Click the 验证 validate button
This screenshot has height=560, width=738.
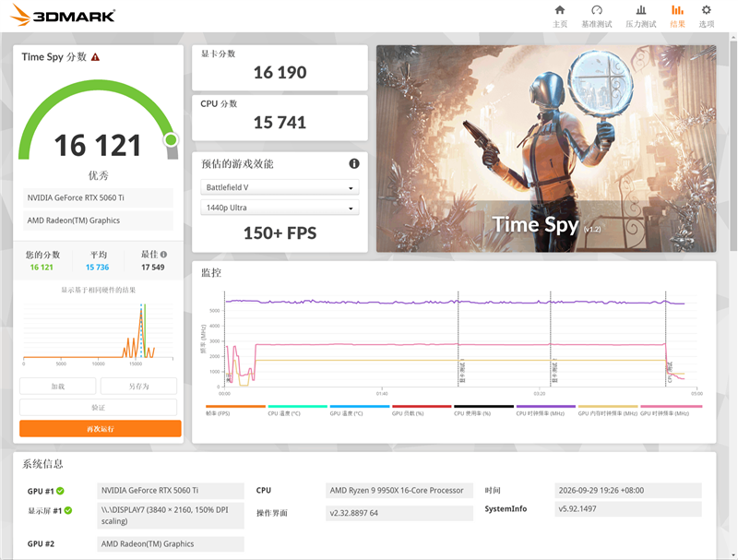(x=99, y=408)
